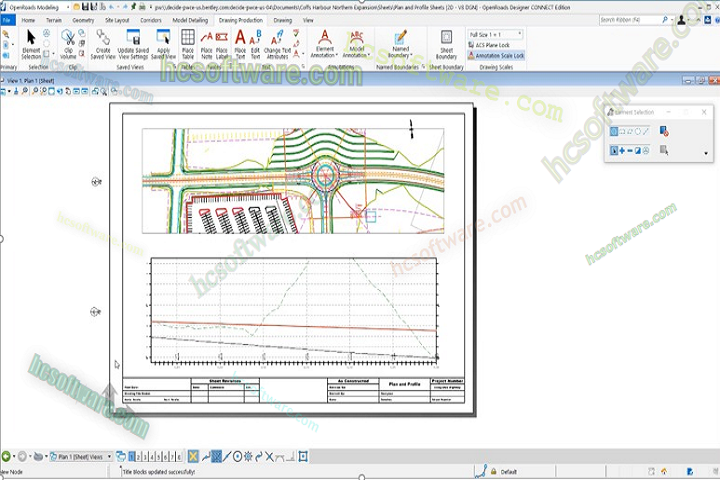Open the File tab
The image size is (720, 480).
click(7, 20)
